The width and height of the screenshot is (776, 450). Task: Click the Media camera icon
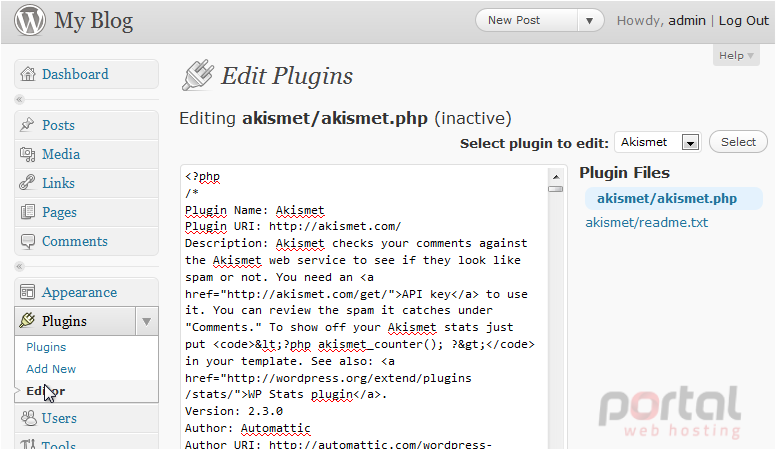(27, 154)
